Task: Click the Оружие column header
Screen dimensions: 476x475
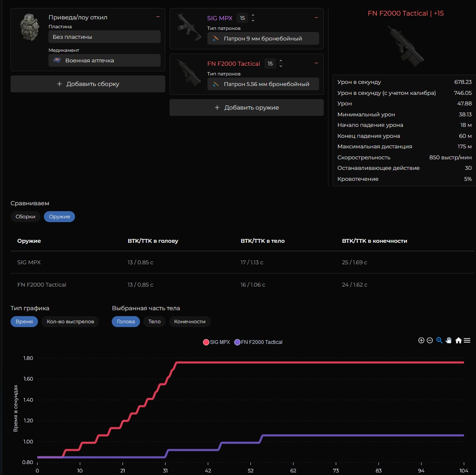Action: [29, 241]
